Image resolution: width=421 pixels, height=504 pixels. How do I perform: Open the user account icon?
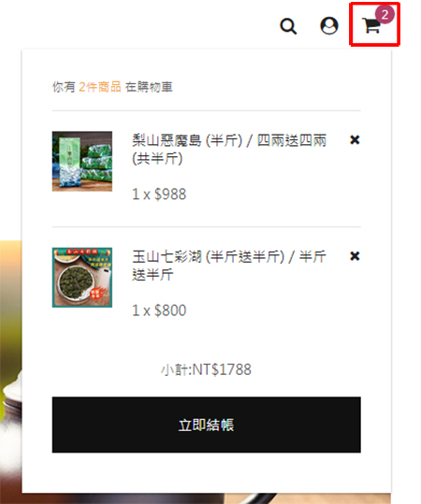pyautogui.click(x=329, y=25)
